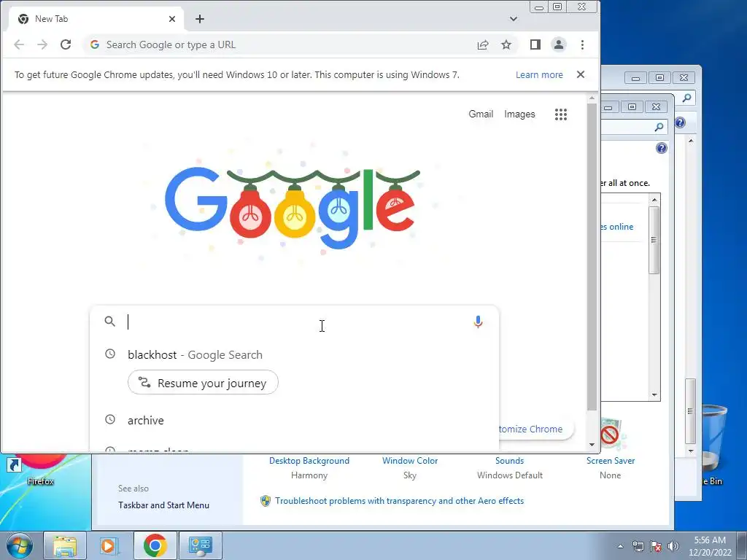Open the tab search dropdown arrow
The image size is (747, 560).
tap(513, 19)
